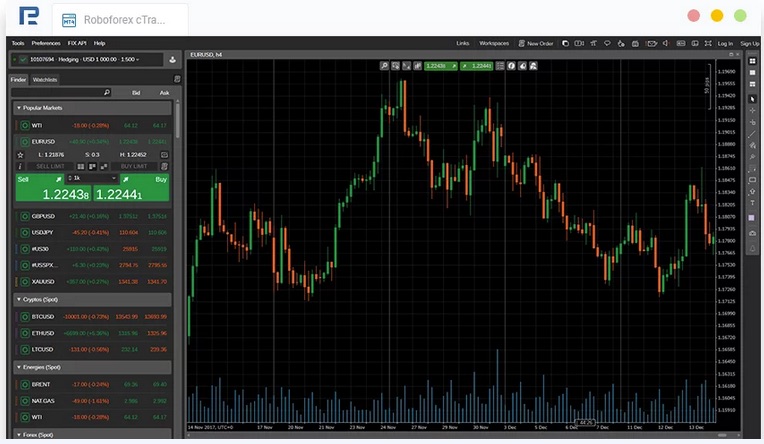Viewport: 764px width, 444px height.
Task: Click the symbol list vertical scrollbar
Action: click(x=177, y=120)
